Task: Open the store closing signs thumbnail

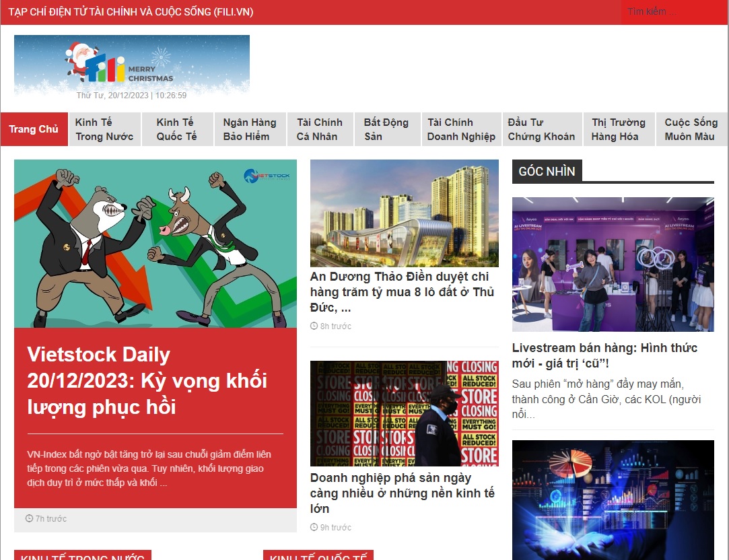Action: [404, 414]
